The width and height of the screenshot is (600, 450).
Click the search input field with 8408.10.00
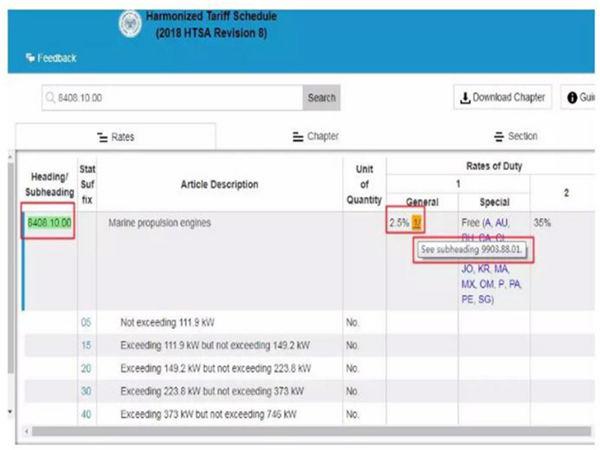(x=172, y=98)
